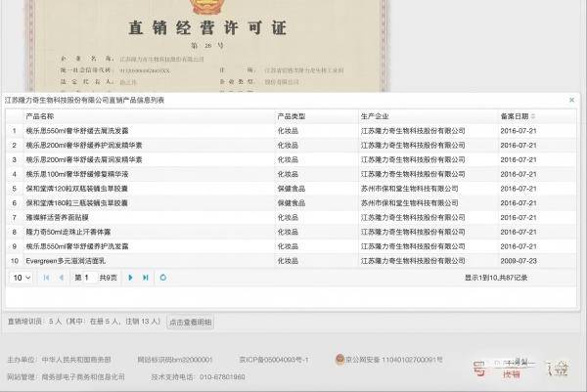
Task: Refresh the product list
Action: pyautogui.click(x=163, y=278)
